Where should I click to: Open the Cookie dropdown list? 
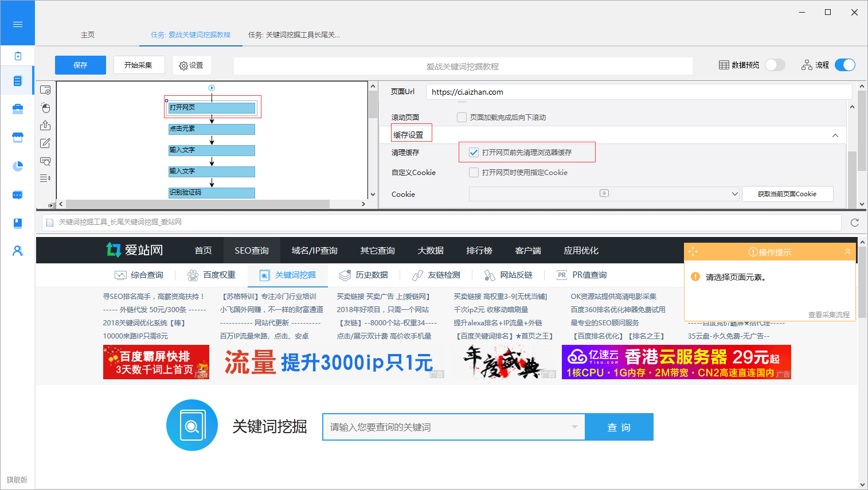click(x=735, y=194)
